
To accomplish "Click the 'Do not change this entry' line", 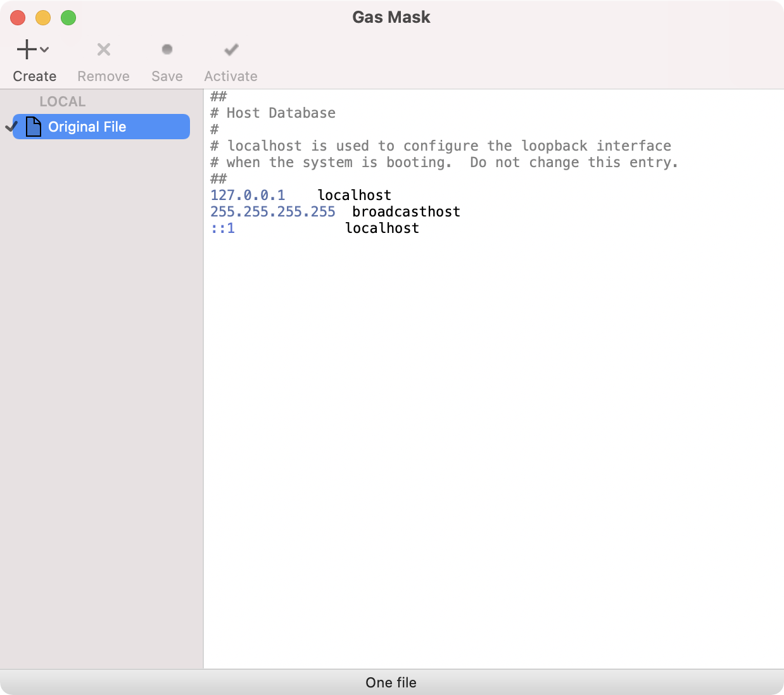I will click(x=445, y=162).
